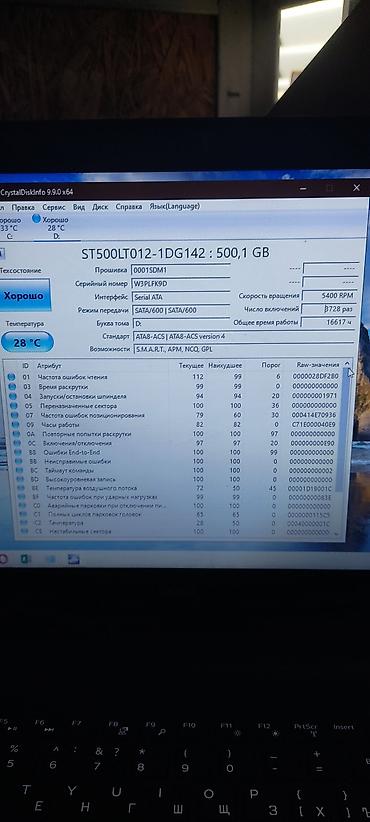Click the Атрибут column header
This screenshot has width=370, height=822.
49,366
